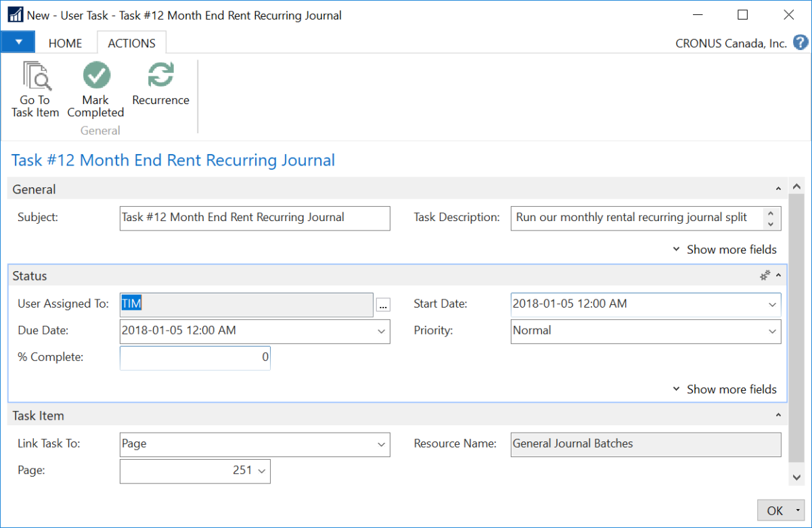
Task: Click the page title Task #12 heading
Action: click(x=173, y=160)
